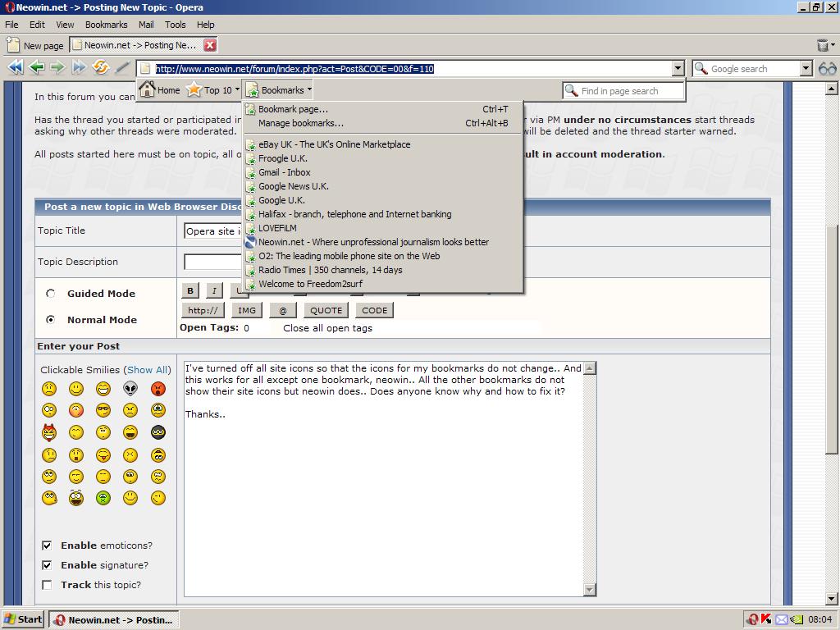
Task: Close the Neowin.net tab with red X
Action: [x=211, y=45]
